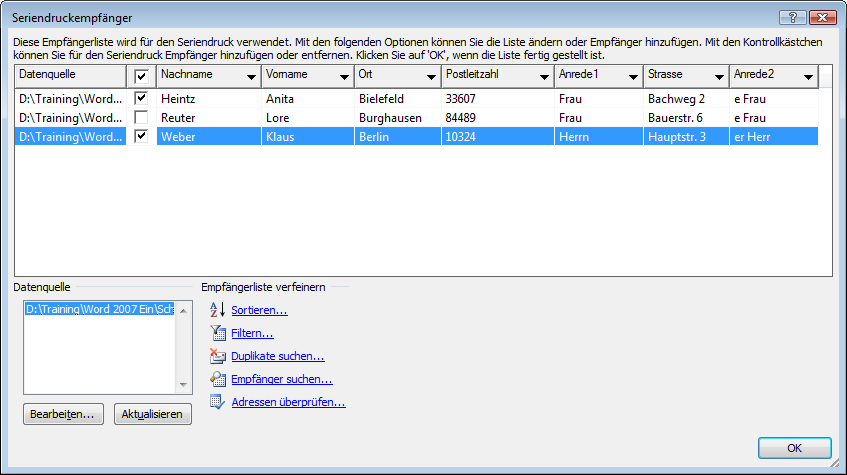This screenshot has width=847, height=475.
Task: Click the Datenquelle list scroll up arrow
Action: tap(184, 311)
